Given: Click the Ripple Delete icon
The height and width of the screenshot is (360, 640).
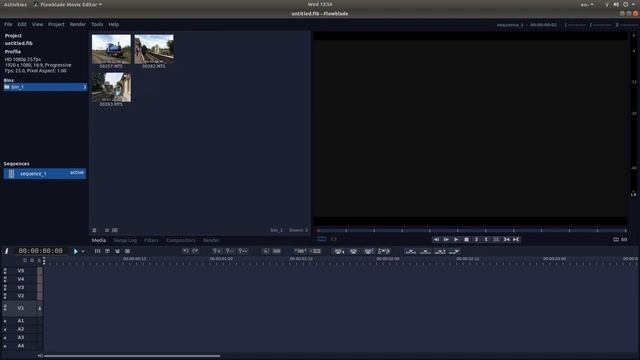Looking at the screenshot, I should (368, 251).
